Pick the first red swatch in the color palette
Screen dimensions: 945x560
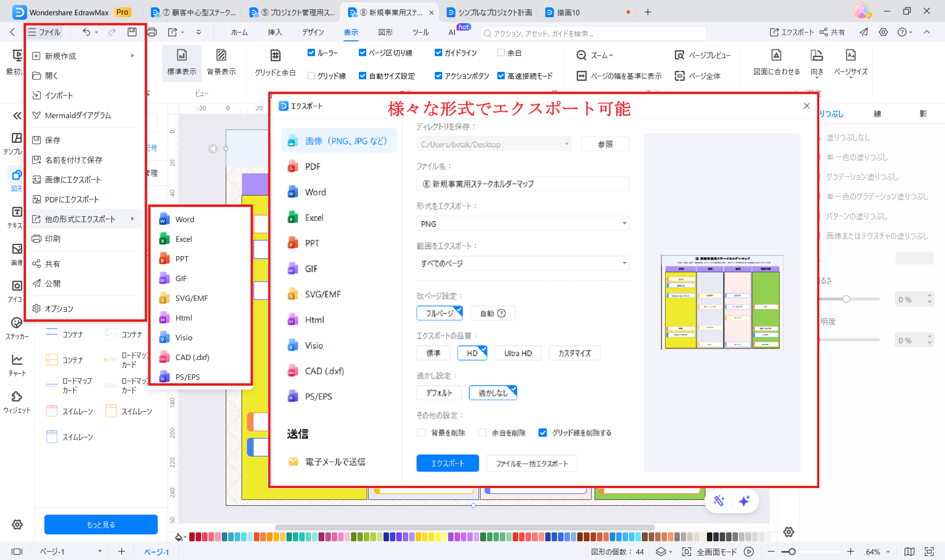pyautogui.click(x=192, y=537)
